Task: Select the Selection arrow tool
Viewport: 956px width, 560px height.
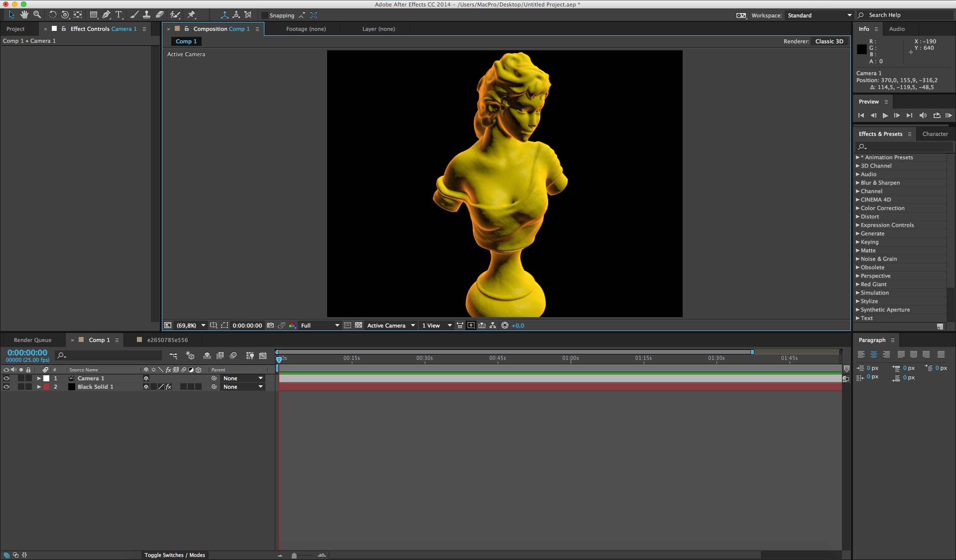Action: (x=12, y=15)
